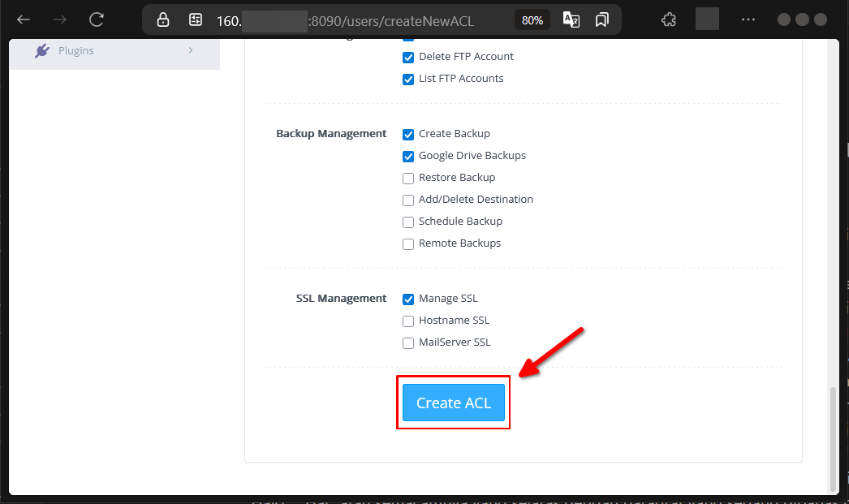The height and width of the screenshot is (504, 849).
Task: Click the lock site-info icon
Action: 163,20
